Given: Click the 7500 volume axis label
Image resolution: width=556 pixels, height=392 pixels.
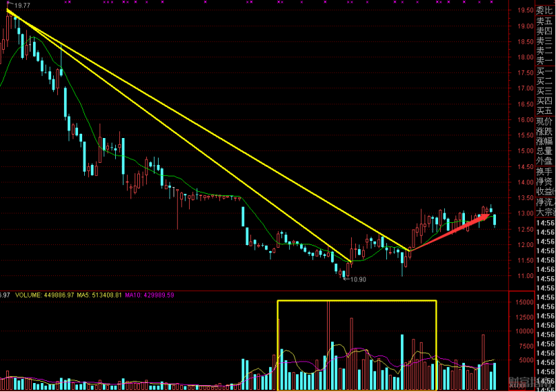Looking at the screenshot, I should pos(526,346).
